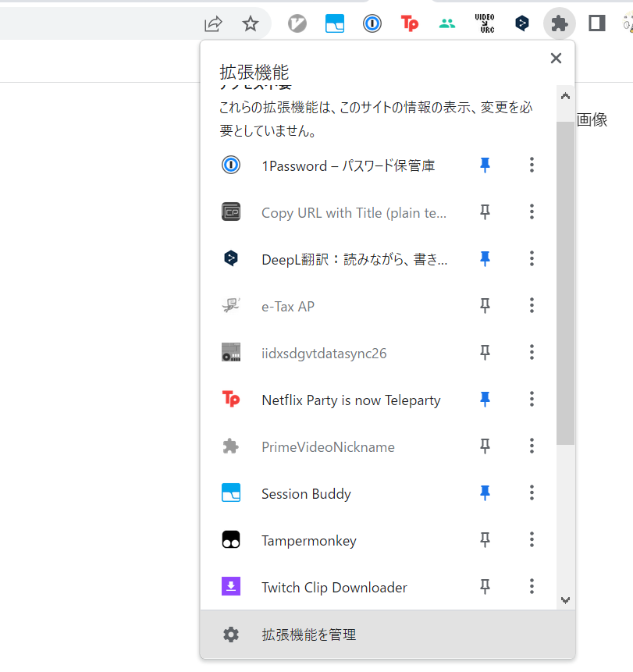Click the Copy URL with Title extension icon
This screenshot has width=633, height=672.
coord(231,212)
